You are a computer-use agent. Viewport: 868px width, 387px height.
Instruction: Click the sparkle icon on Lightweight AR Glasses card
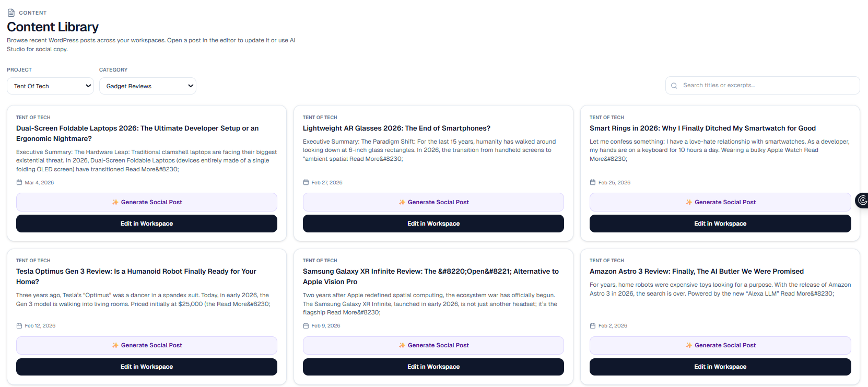click(402, 202)
